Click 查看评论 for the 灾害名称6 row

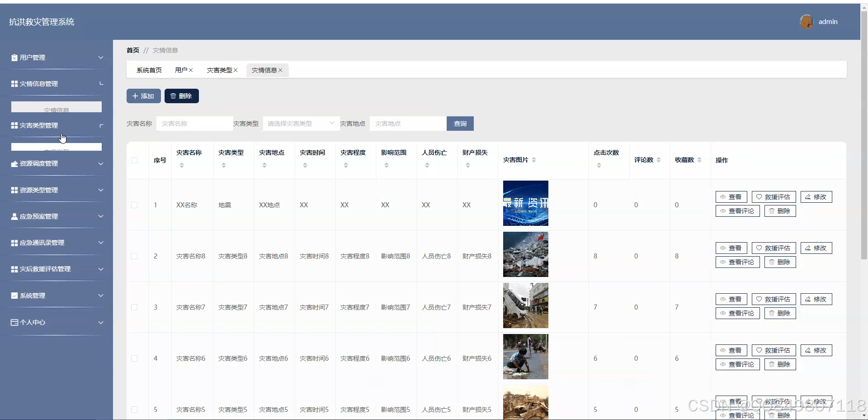click(x=738, y=364)
